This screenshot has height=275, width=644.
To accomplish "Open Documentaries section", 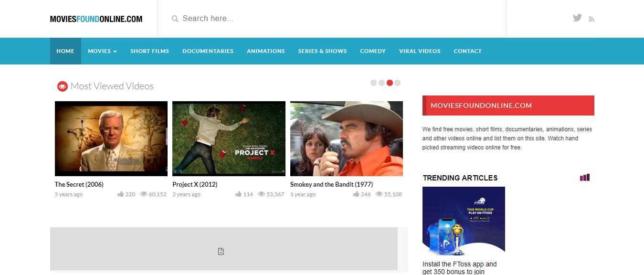I will 208,51.
